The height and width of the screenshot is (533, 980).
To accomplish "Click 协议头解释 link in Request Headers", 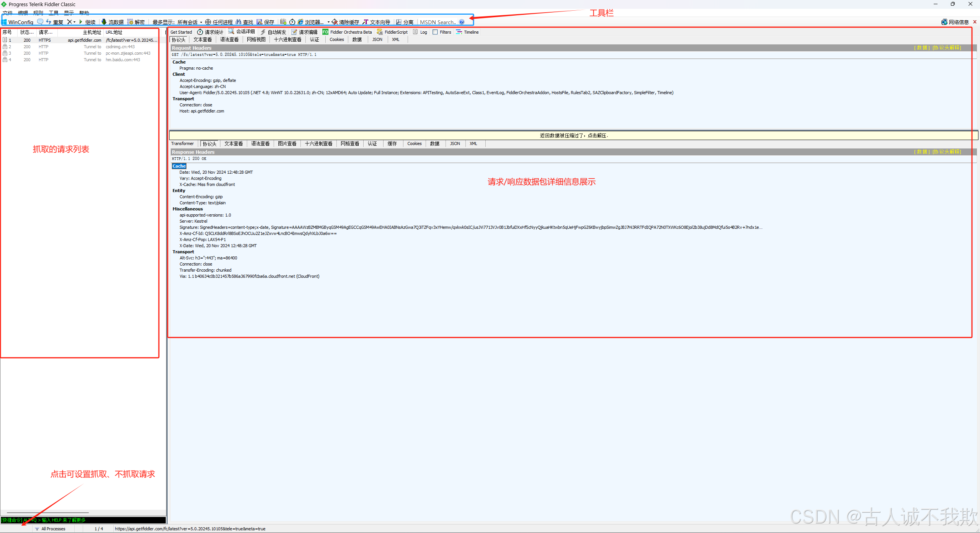I will tap(946, 48).
